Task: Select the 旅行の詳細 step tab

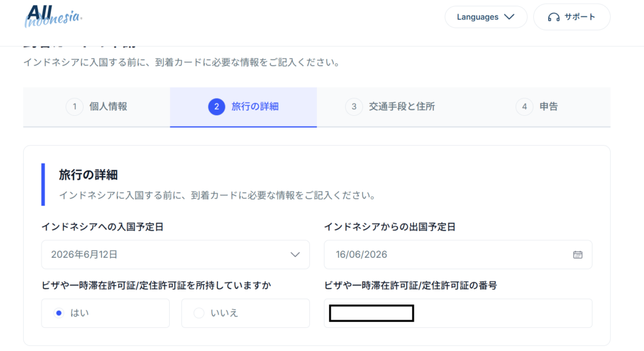Action: pyautogui.click(x=243, y=107)
